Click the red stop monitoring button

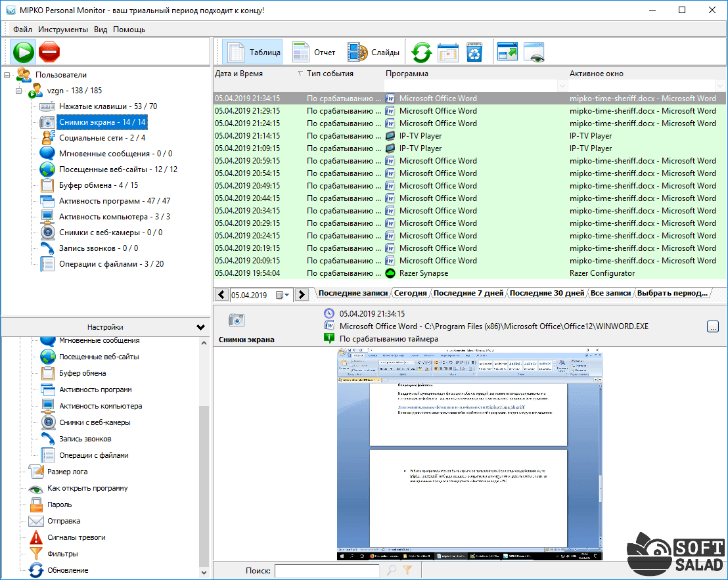point(49,51)
